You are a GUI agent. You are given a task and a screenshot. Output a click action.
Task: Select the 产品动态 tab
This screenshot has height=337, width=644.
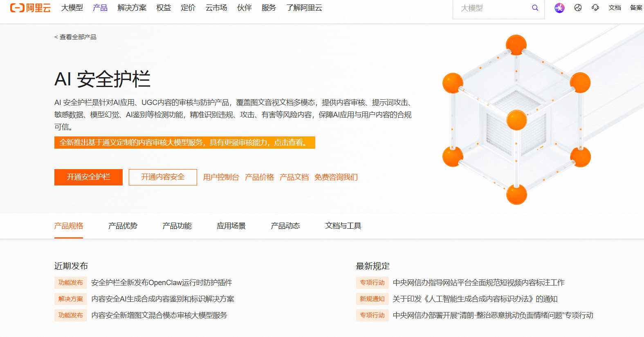point(285,226)
